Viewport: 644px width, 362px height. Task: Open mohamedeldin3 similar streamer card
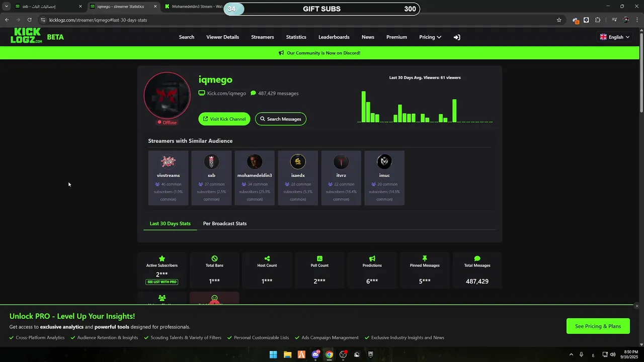pyautogui.click(x=255, y=178)
